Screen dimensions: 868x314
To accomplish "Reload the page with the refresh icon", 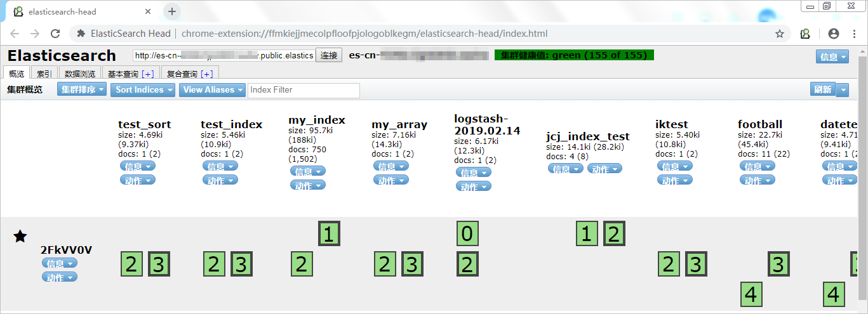I will tap(55, 34).
